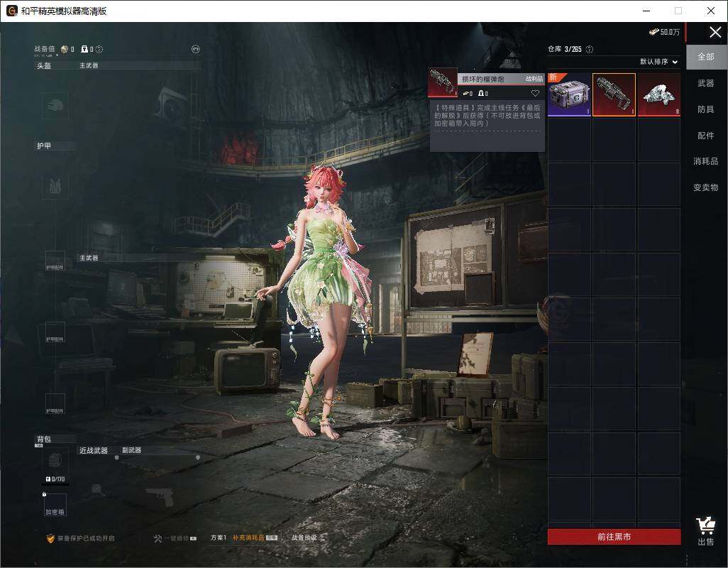Click the 头盔 label

tap(44, 65)
